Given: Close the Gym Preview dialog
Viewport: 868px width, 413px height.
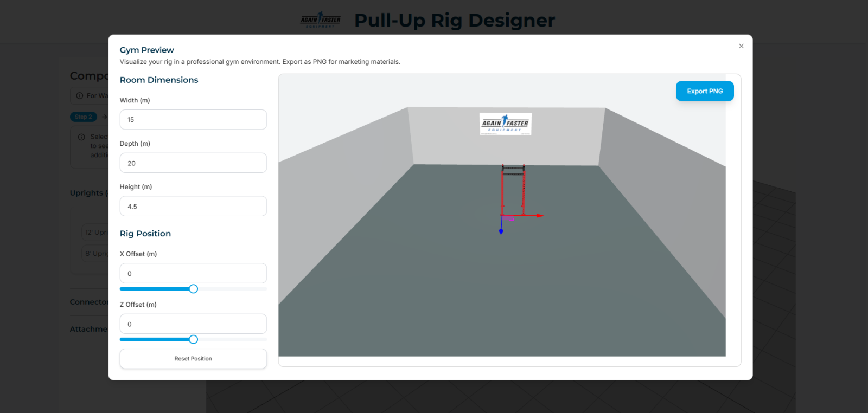Looking at the screenshot, I should point(741,46).
